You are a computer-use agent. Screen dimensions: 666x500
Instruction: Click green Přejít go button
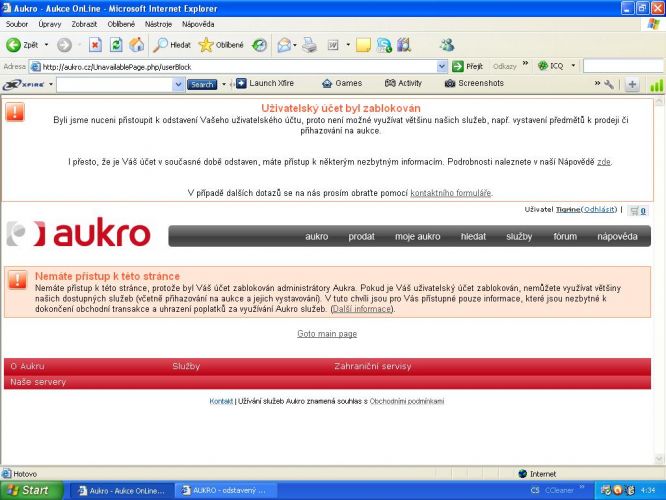[x=468, y=66]
